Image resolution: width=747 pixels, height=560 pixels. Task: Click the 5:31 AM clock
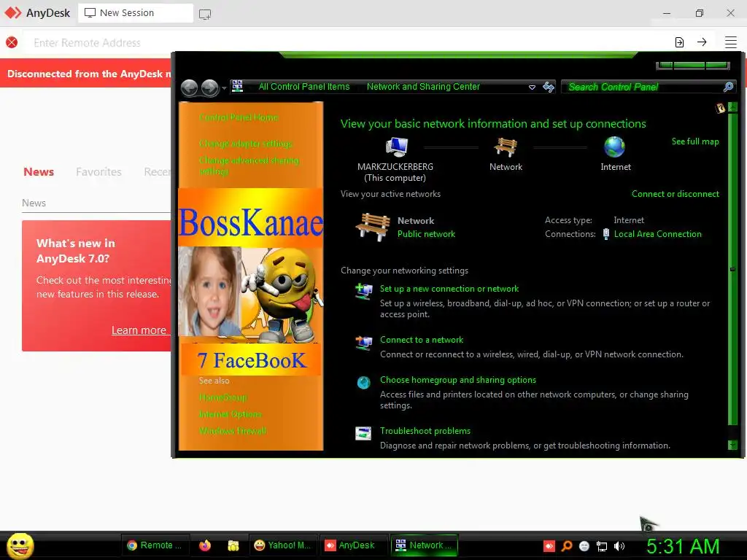coord(683,546)
